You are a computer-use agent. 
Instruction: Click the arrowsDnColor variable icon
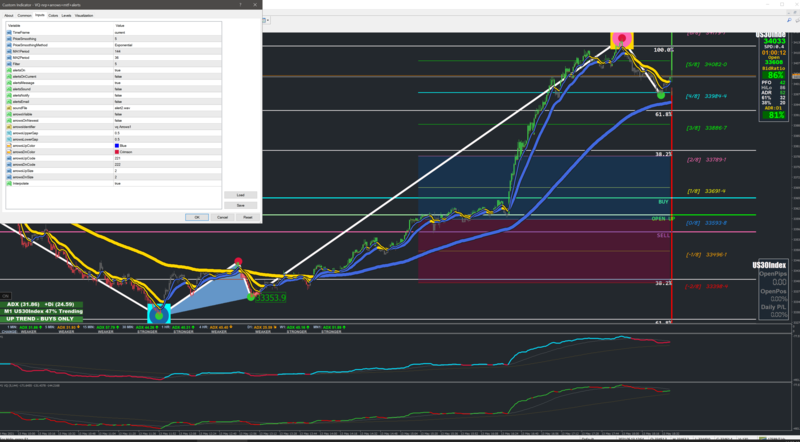tap(9, 152)
